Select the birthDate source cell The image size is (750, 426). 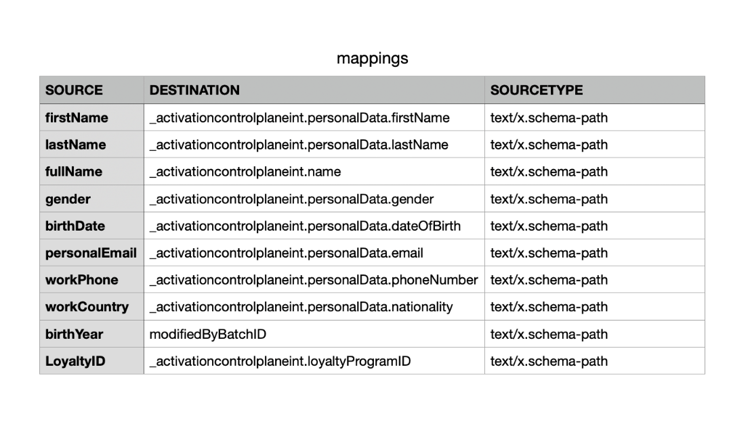[x=92, y=226]
